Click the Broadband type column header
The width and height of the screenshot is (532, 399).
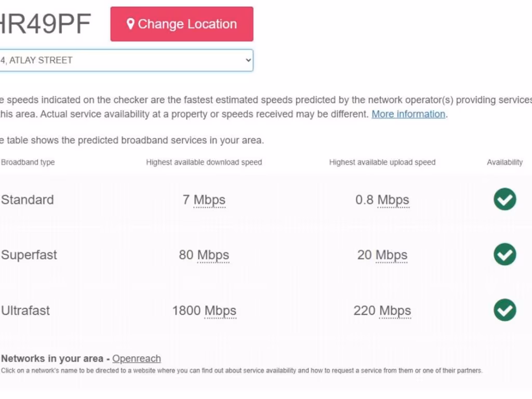pyautogui.click(x=28, y=162)
